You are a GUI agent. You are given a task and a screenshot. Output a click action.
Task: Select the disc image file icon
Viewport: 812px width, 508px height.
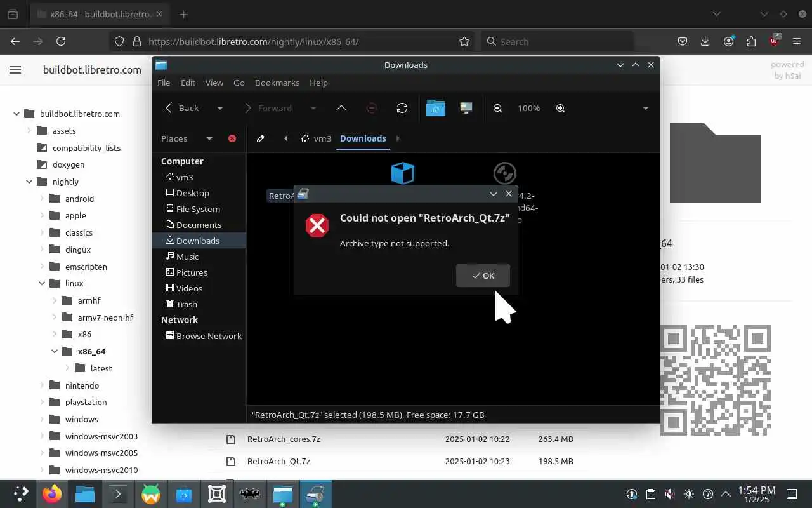[504, 173]
